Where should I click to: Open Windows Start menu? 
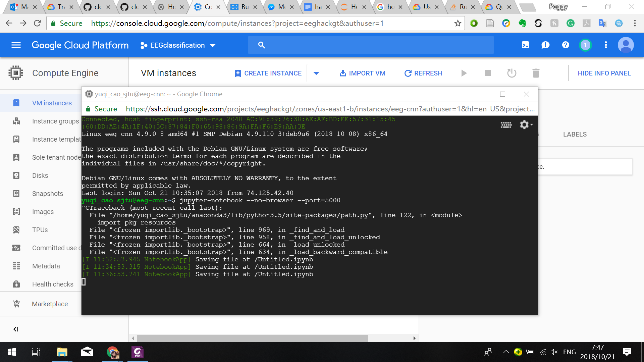coord(12,352)
